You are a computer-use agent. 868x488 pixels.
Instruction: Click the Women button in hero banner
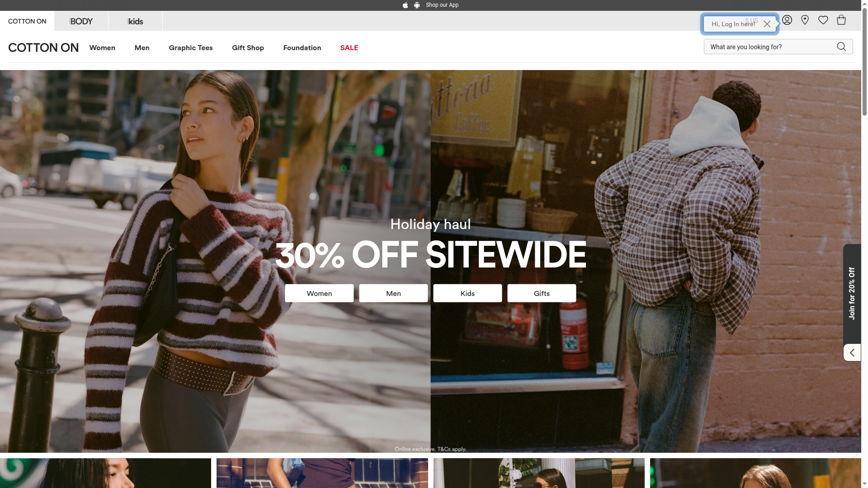(x=319, y=293)
